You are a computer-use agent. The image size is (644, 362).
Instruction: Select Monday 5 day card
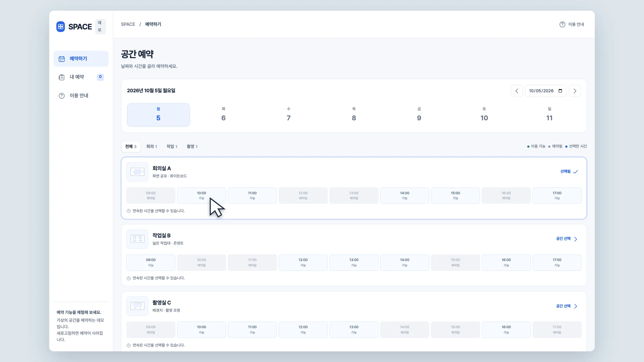pos(158,115)
